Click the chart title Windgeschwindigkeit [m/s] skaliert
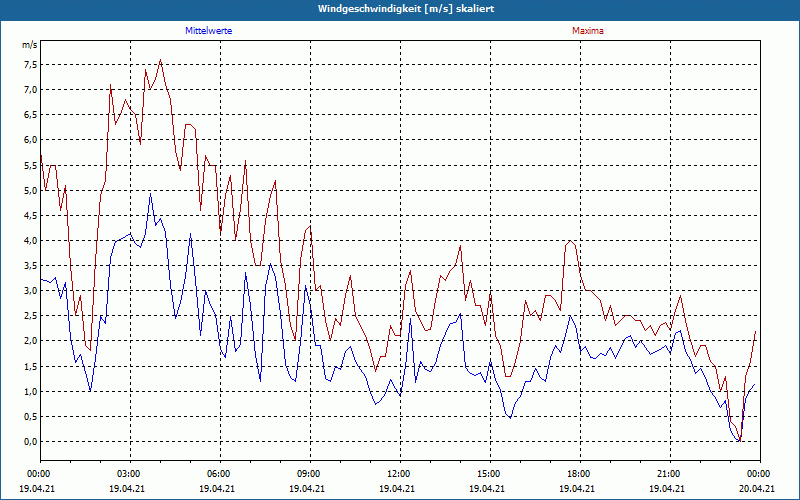 pyautogui.click(x=406, y=9)
